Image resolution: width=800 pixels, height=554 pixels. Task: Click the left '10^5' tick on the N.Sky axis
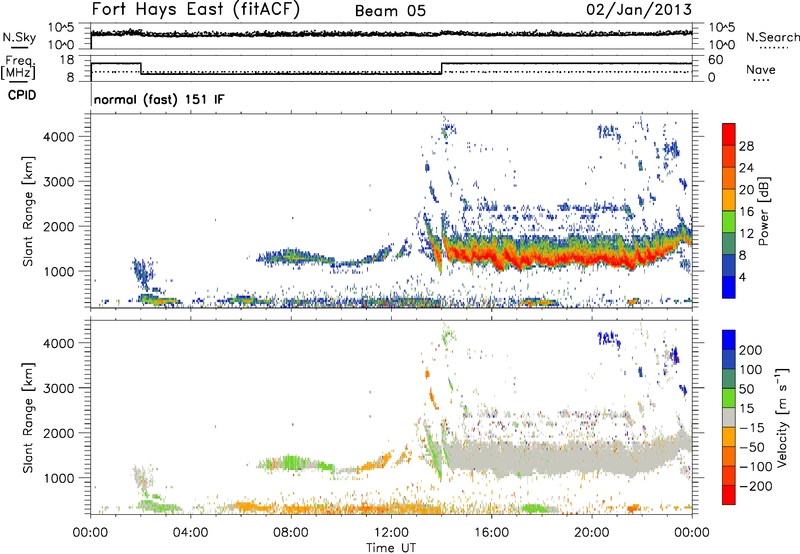click(61, 28)
